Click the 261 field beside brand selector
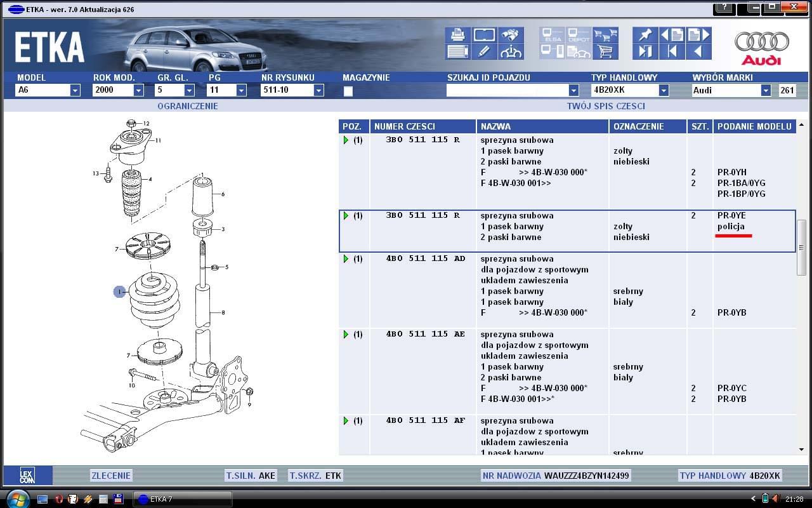The width and height of the screenshot is (812, 508). click(x=787, y=90)
